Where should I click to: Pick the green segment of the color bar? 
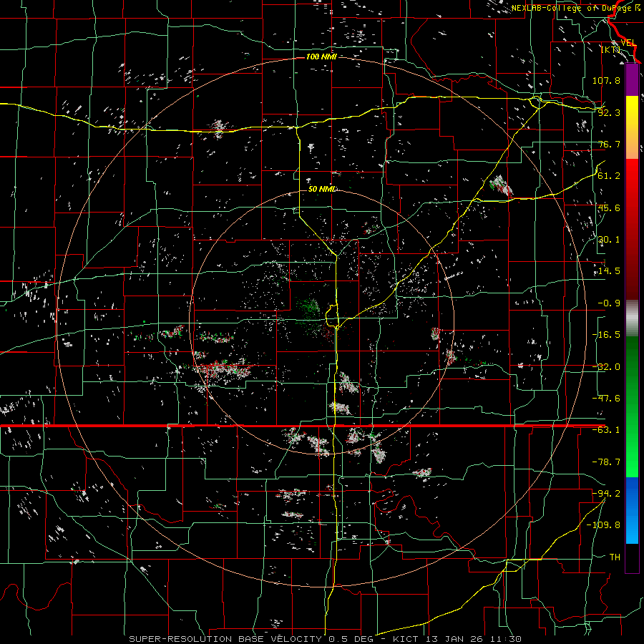[632, 406]
